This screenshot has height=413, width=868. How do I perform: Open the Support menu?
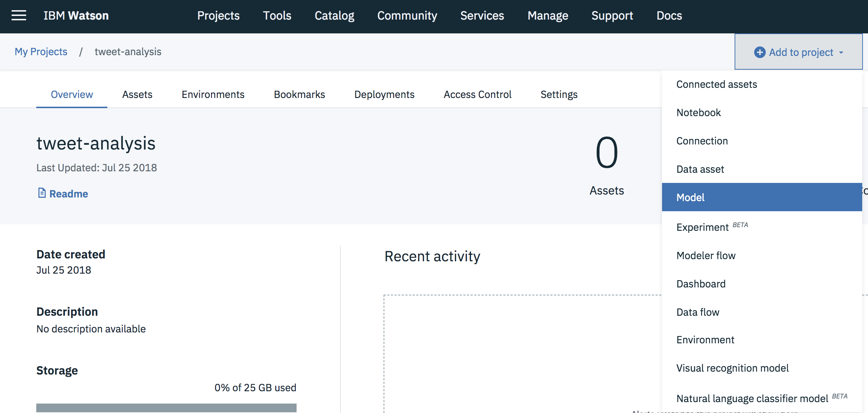[612, 16]
